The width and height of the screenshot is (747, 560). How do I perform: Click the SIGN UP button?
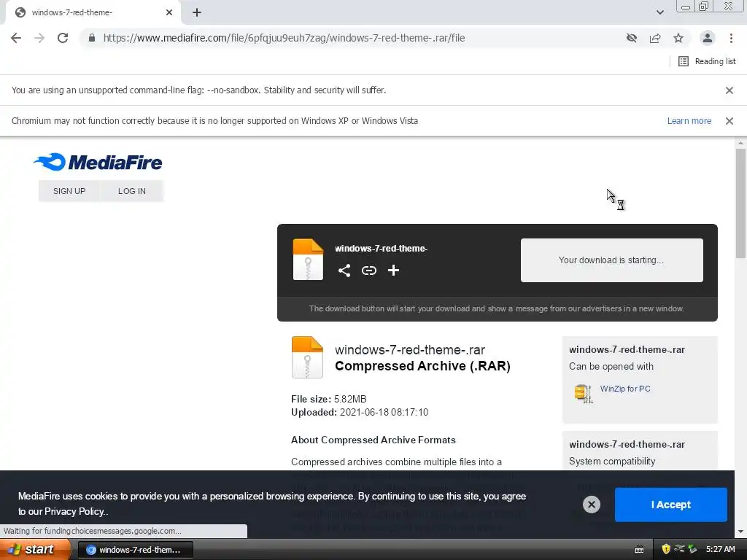[x=69, y=191]
